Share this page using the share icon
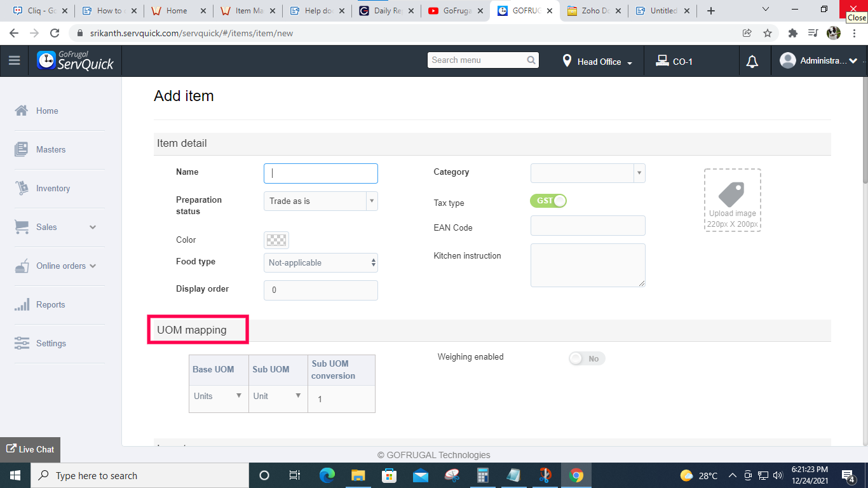This screenshot has height=488, width=868. [x=747, y=33]
